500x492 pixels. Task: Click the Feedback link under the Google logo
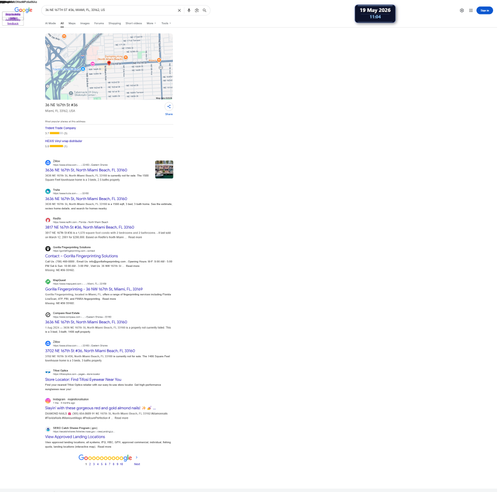pyautogui.click(x=13, y=24)
